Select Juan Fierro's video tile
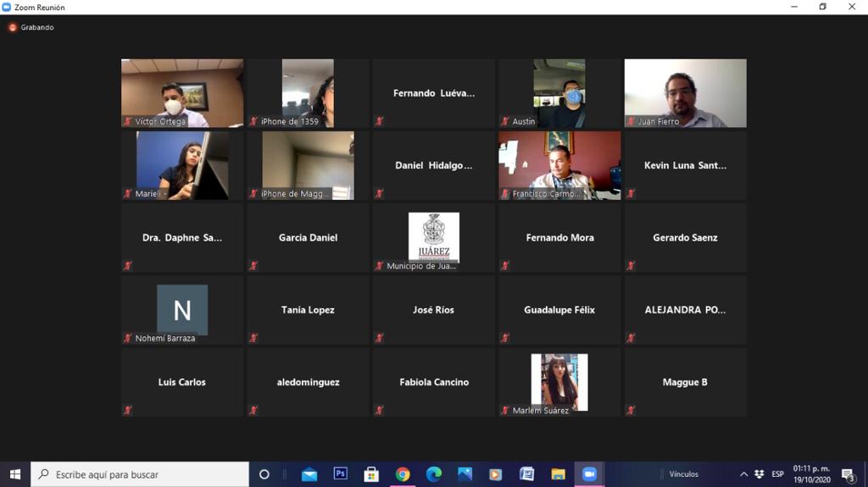868x487 pixels. tap(685, 93)
